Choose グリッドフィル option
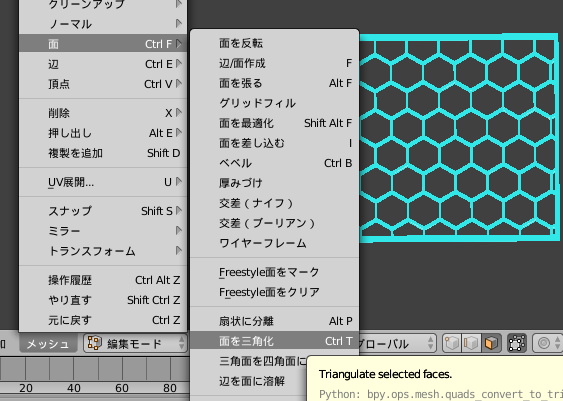The width and height of the screenshot is (563, 401). [x=275, y=103]
